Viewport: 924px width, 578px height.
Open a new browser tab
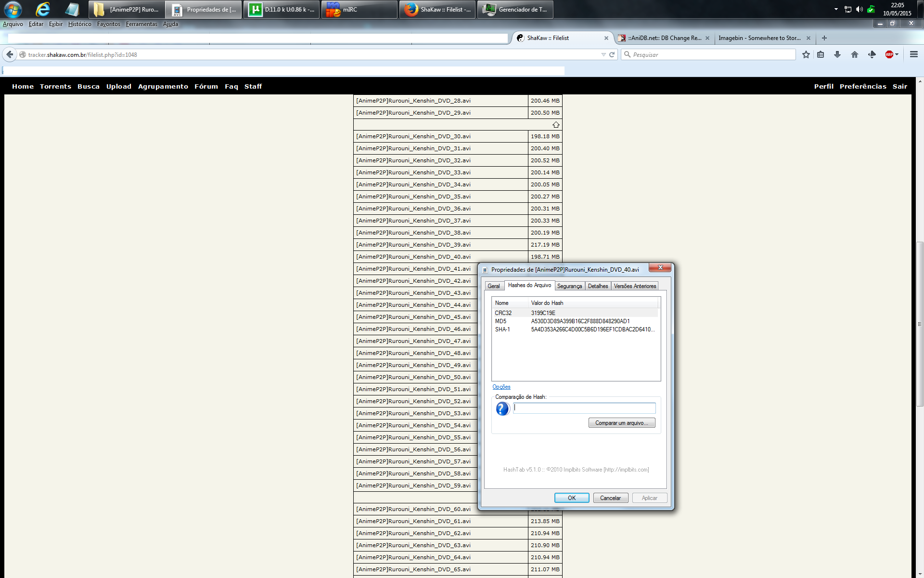(x=824, y=38)
